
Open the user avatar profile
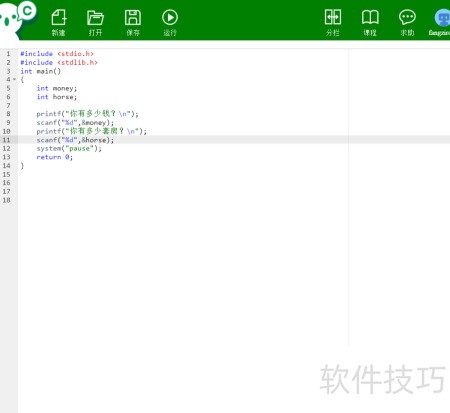coord(443,18)
